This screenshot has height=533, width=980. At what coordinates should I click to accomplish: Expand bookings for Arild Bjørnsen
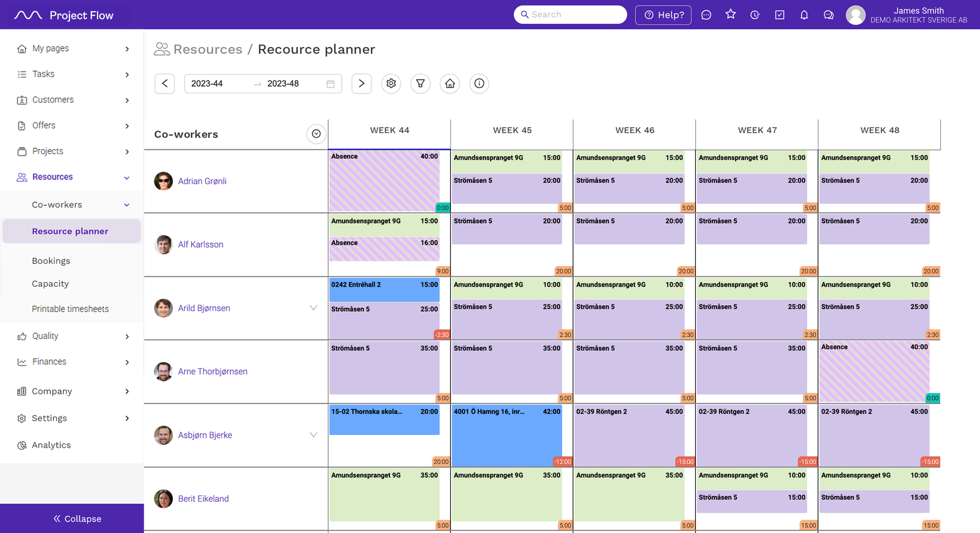pyautogui.click(x=313, y=308)
